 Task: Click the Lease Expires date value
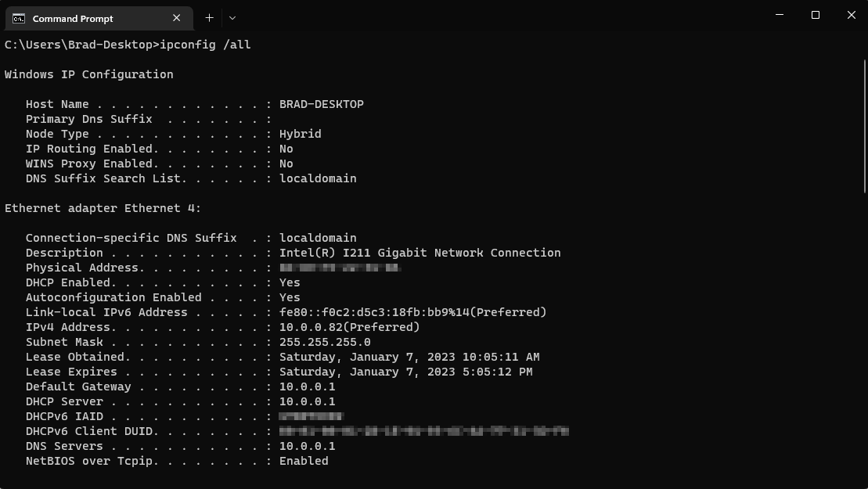pos(405,372)
